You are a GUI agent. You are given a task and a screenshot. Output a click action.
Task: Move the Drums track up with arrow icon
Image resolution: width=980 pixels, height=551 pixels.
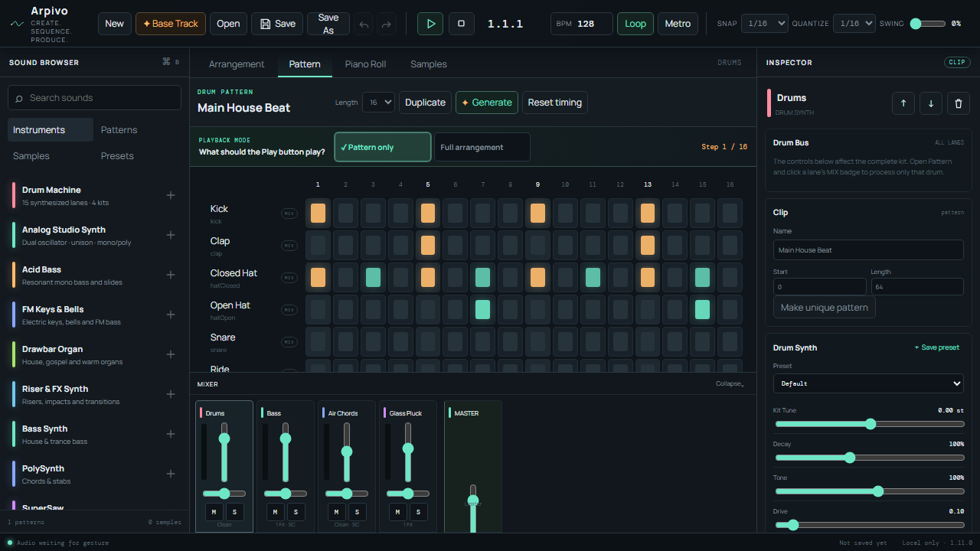903,103
